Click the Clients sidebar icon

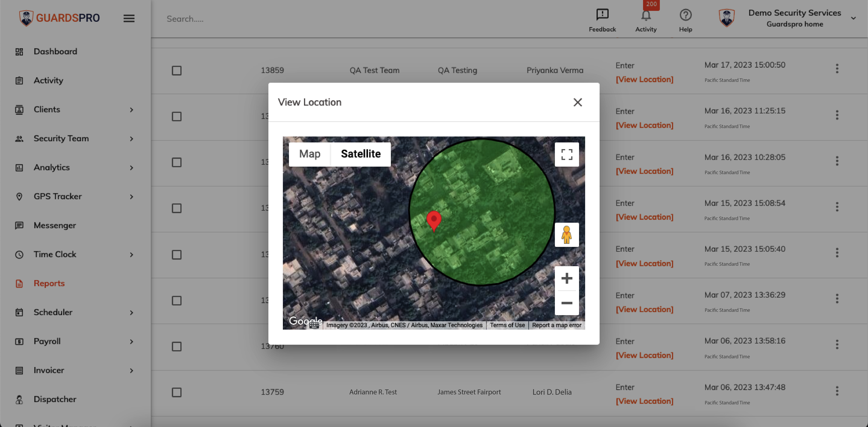point(19,110)
